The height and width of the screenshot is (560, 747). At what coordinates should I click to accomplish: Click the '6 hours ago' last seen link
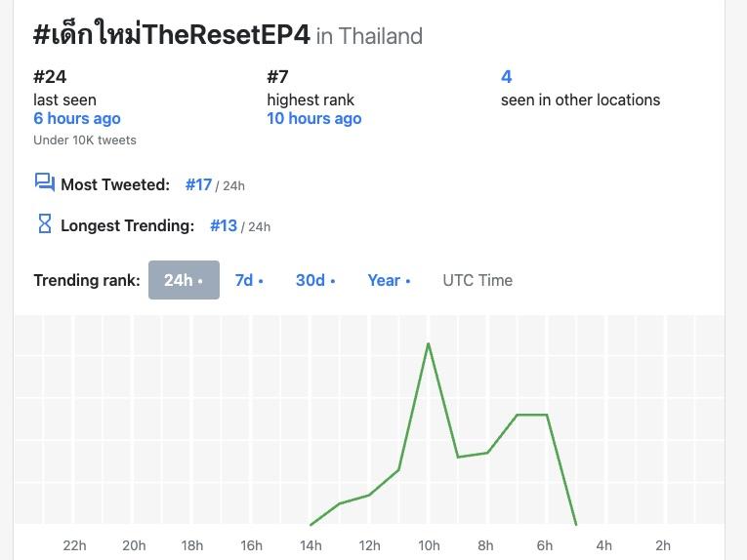77,118
